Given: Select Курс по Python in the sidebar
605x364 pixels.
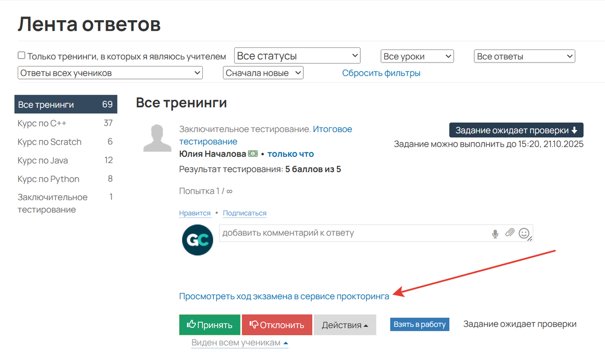Looking at the screenshot, I should (x=48, y=178).
